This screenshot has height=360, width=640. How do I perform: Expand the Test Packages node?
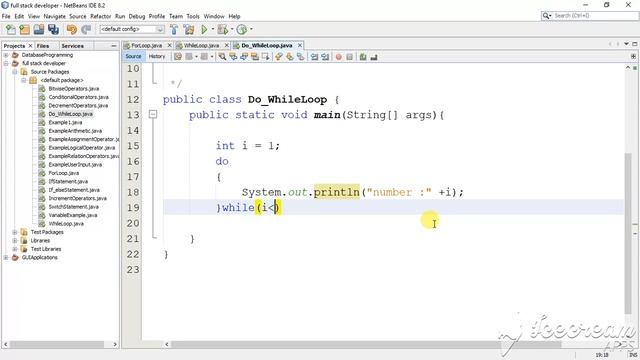(x=15, y=232)
